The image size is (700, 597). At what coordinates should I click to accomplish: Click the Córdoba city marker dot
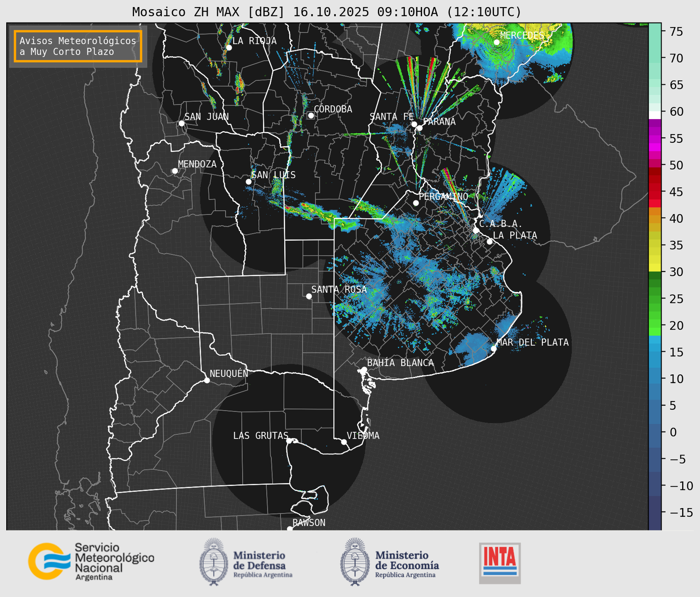click(311, 115)
